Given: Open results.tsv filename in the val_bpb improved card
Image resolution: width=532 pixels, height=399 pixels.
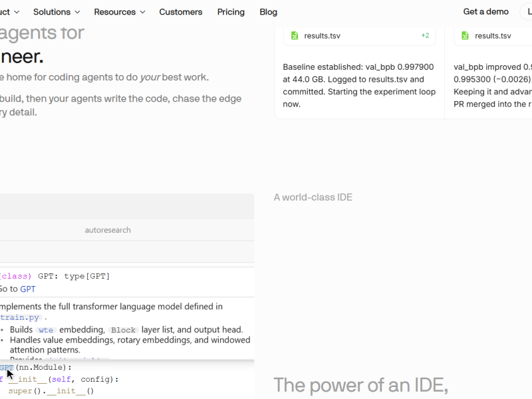Looking at the screenshot, I should point(493,36).
